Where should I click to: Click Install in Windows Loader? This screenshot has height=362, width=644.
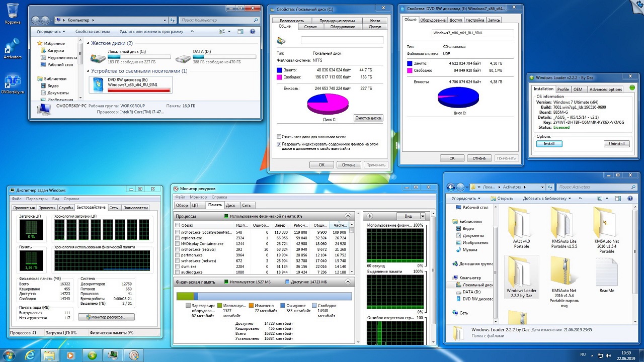click(x=549, y=143)
